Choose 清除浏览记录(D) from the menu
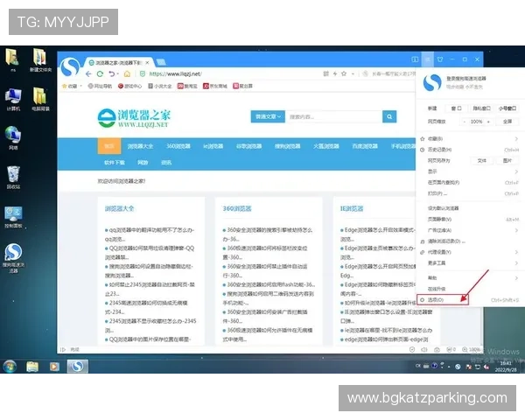This screenshot has height=420, width=525. click(469, 241)
